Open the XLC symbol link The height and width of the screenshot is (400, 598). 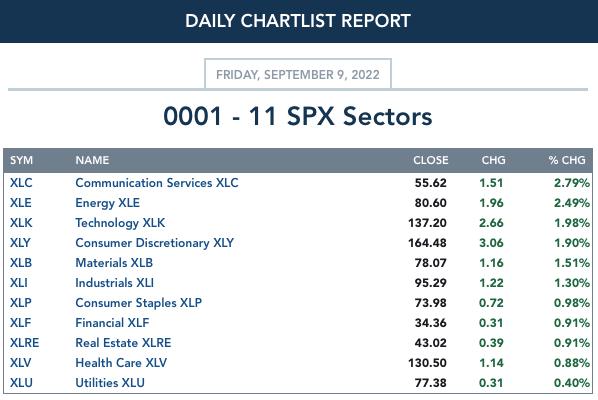coord(21,183)
